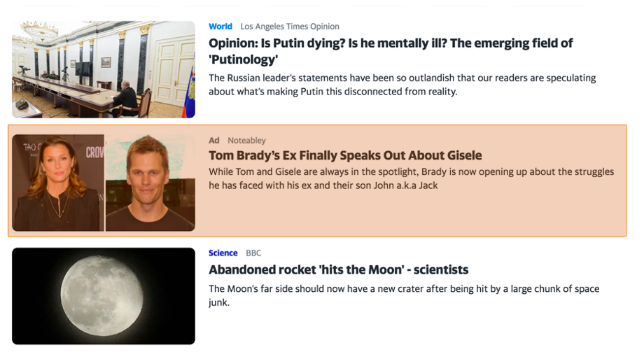The image size is (644, 352).
Task: Visit the Noteabley advertiser link
Action: coord(247,141)
